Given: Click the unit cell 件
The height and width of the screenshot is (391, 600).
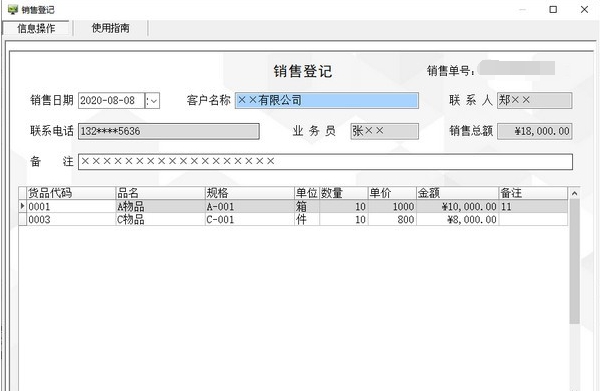Looking at the screenshot, I should tap(307, 220).
